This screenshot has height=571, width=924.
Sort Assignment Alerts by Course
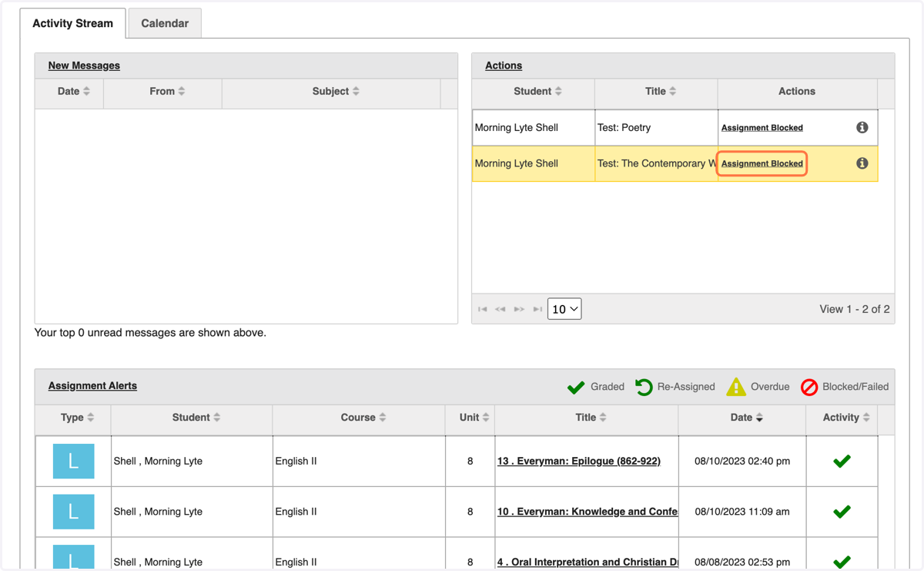tap(363, 418)
